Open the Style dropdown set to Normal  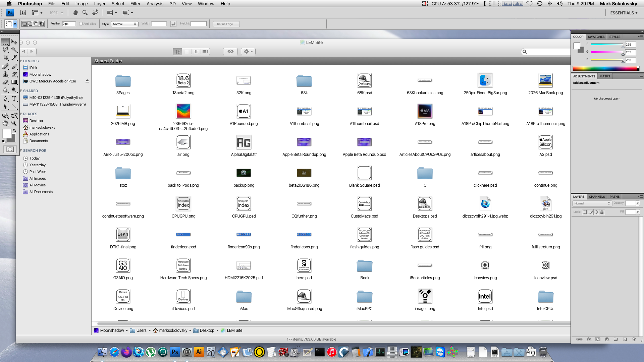coord(124,24)
